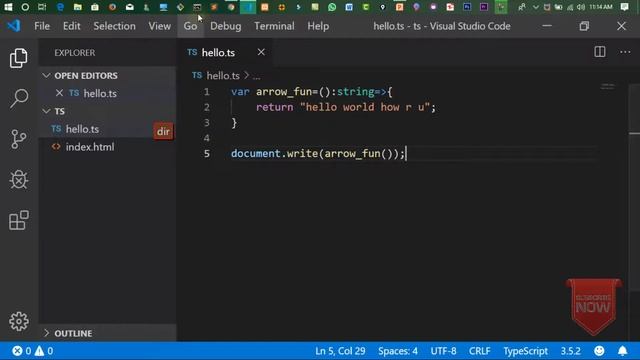Open the Extensions view in the activity bar
This screenshot has height=360, width=640.
click(x=19, y=220)
